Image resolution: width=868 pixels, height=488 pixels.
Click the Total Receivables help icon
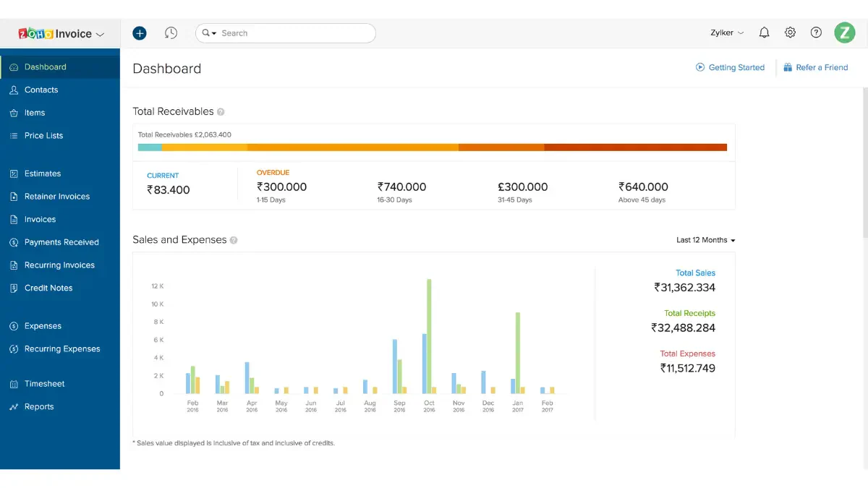(x=221, y=112)
